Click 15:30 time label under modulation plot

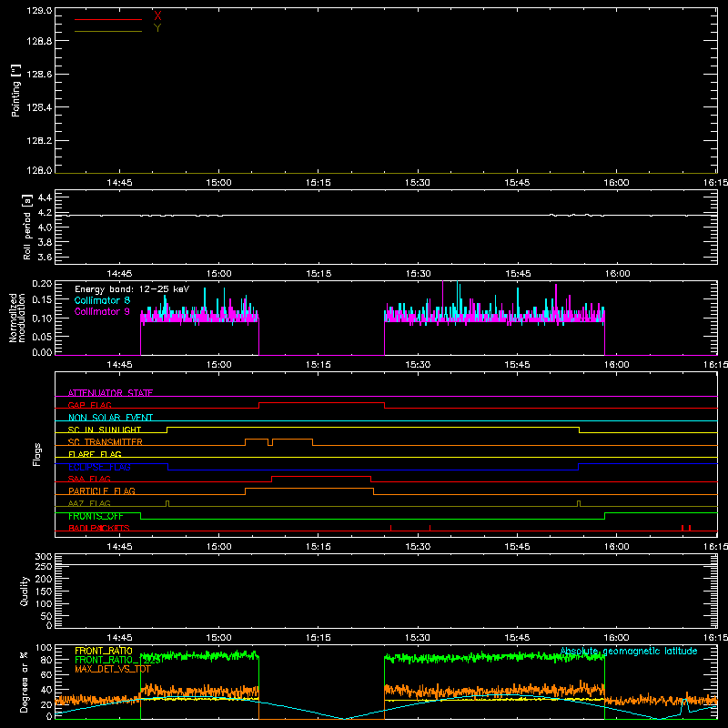point(418,365)
